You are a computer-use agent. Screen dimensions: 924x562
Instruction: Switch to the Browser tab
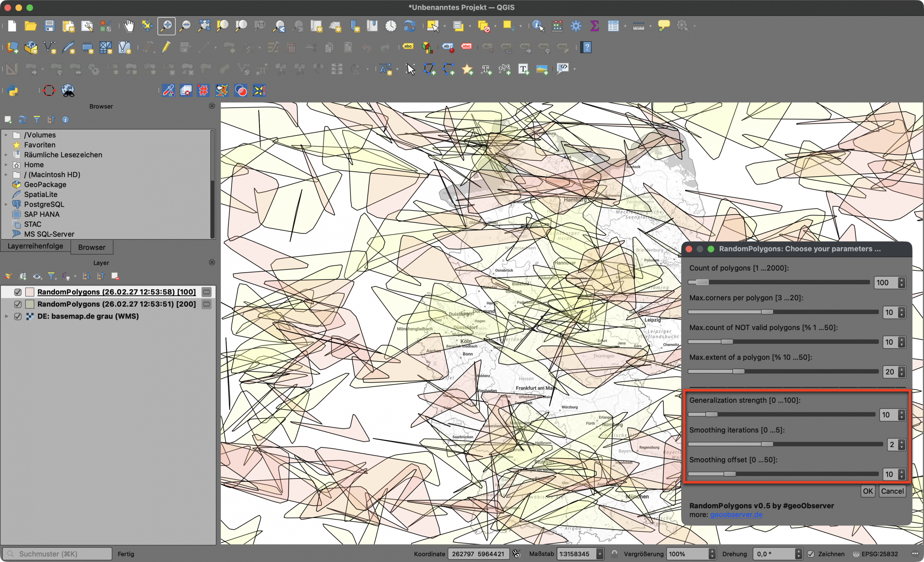coord(92,247)
